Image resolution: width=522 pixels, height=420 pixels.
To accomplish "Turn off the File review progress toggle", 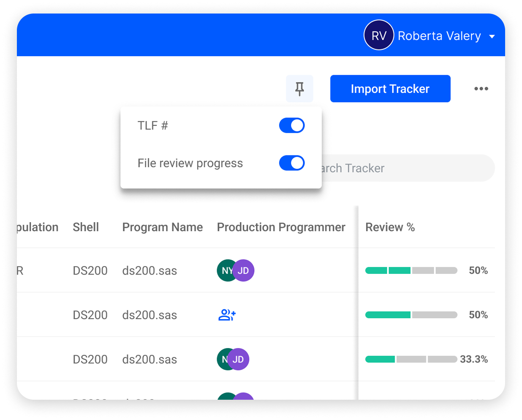I will click(292, 163).
